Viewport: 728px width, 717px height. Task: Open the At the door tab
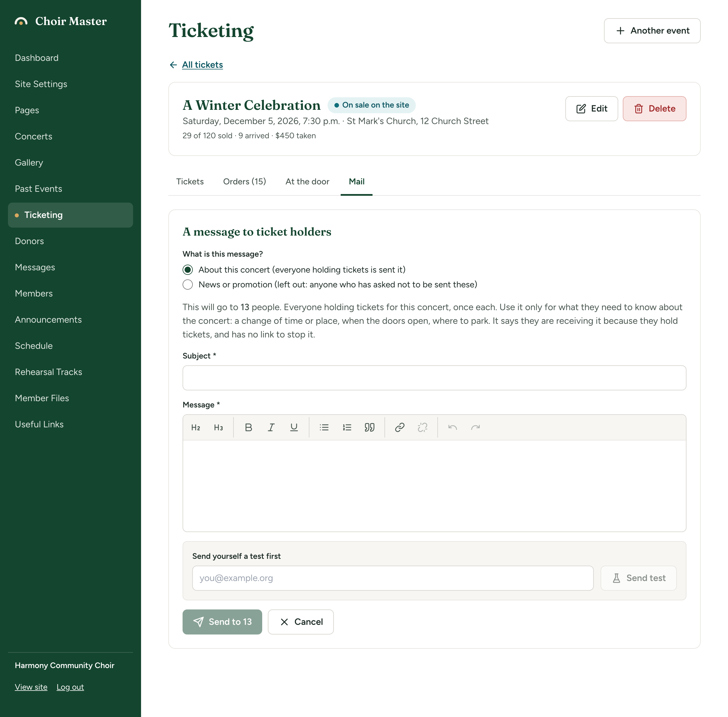(x=307, y=182)
